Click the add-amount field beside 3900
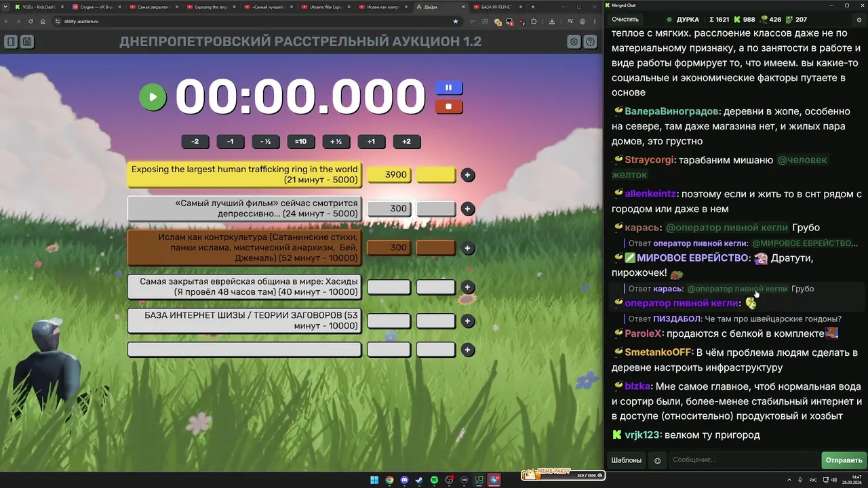 point(435,175)
